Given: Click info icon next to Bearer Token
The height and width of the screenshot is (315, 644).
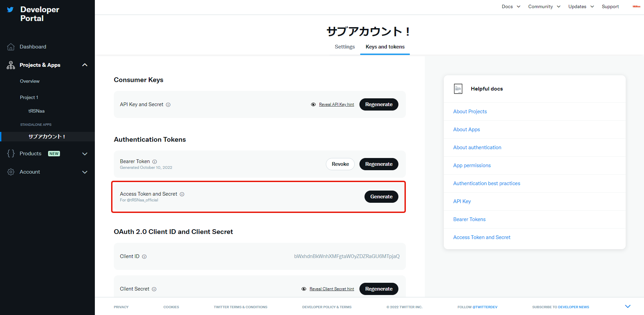Looking at the screenshot, I should coord(155,161).
